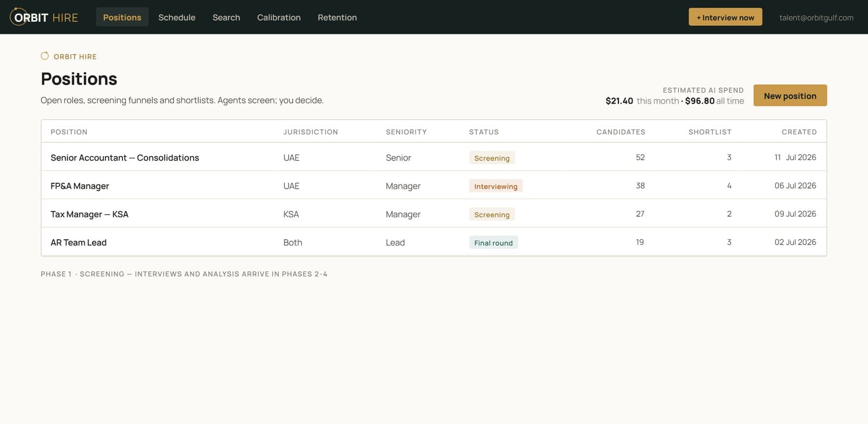Click candidate count 52 for Senior Accountant
Viewport: 868px width, 424px height.
640,157
